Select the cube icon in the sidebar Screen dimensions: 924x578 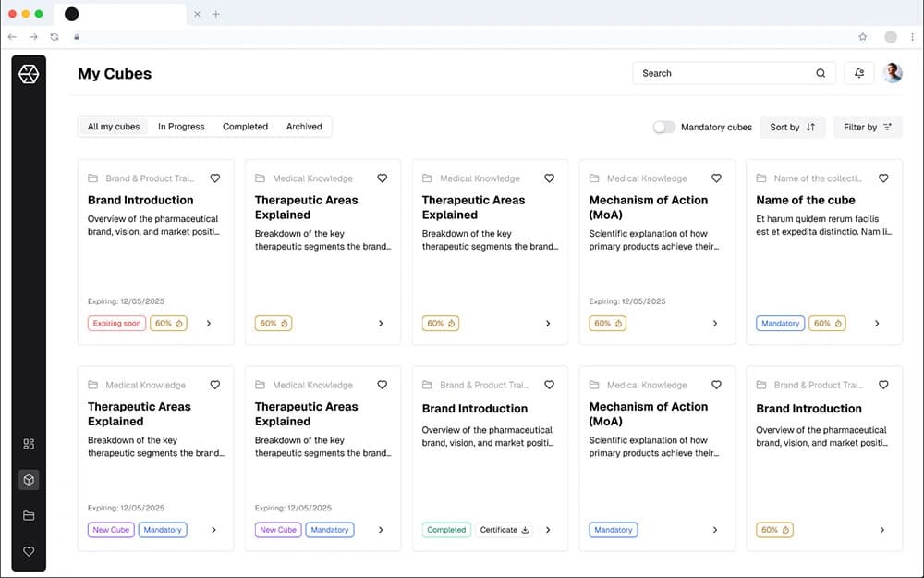pos(28,480)
